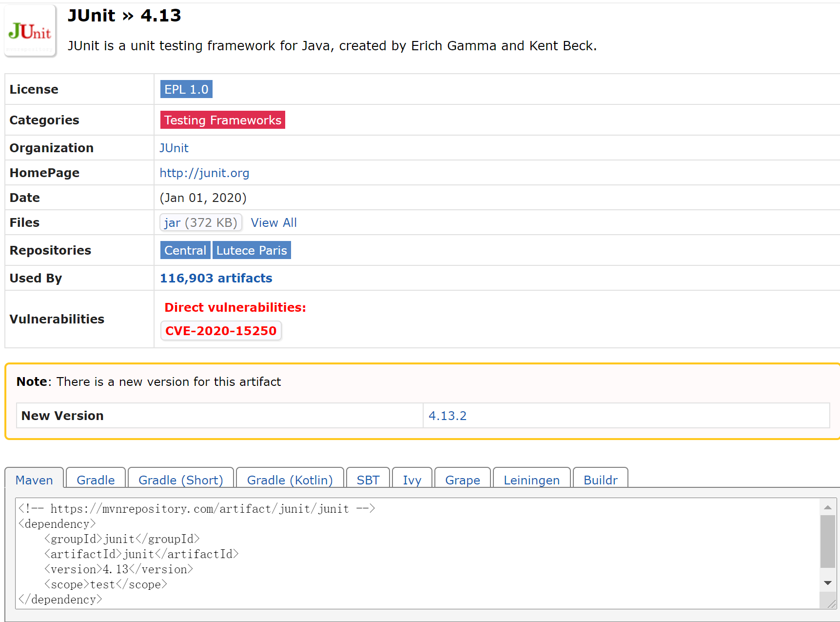The width and height of the screenshot is (840, 622).
Task: Download the jar (372 KB) file
Action: (x=201, y=222)
